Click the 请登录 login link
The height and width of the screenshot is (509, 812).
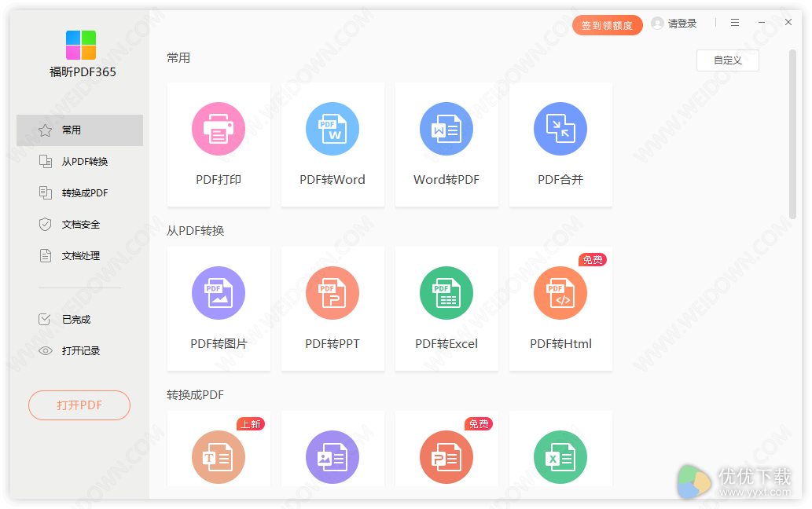tap(682, 24)
